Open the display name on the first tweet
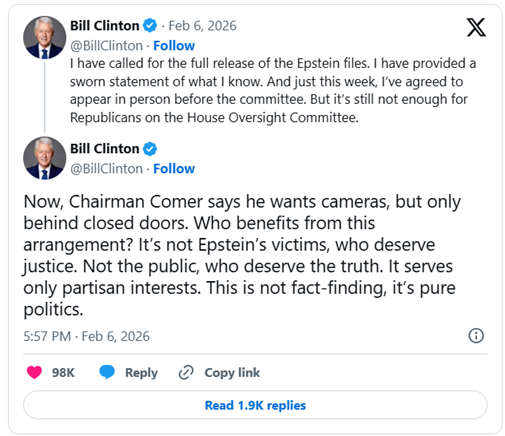Viewport: 505px width, 436px height. point(104,26)
